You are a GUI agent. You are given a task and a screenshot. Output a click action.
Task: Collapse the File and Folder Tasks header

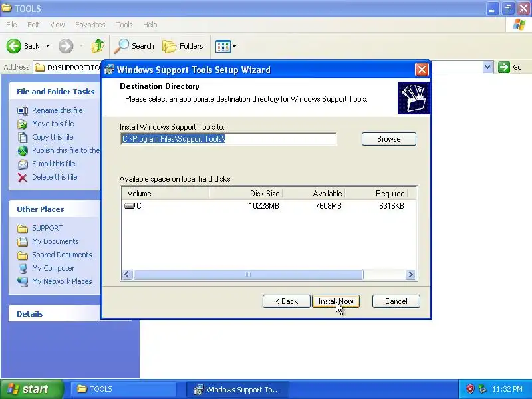[56, 92]
